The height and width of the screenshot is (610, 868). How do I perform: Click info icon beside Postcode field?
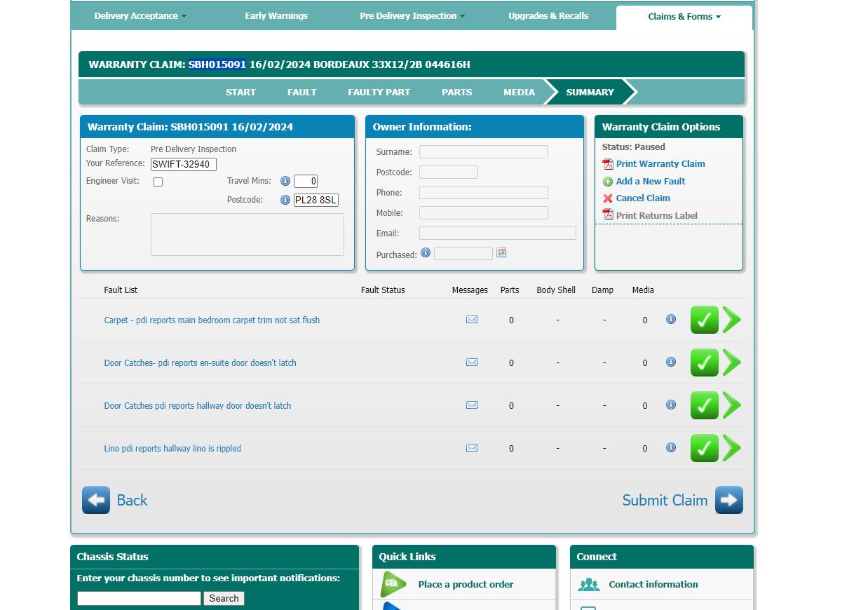(285, 200)
